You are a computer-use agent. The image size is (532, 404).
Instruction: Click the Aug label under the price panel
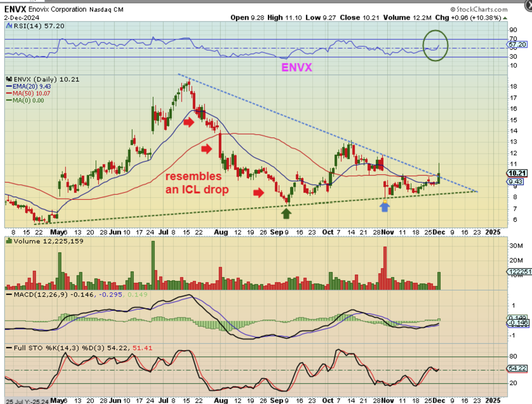(x=221, y=232)
